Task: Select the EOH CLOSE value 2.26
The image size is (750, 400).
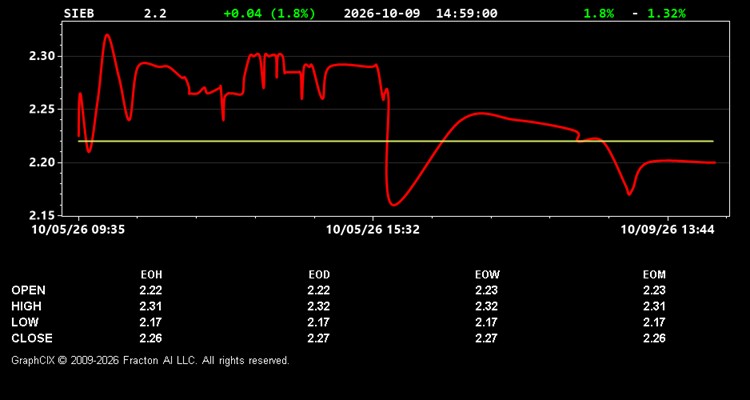Action: tap(151, 338)
